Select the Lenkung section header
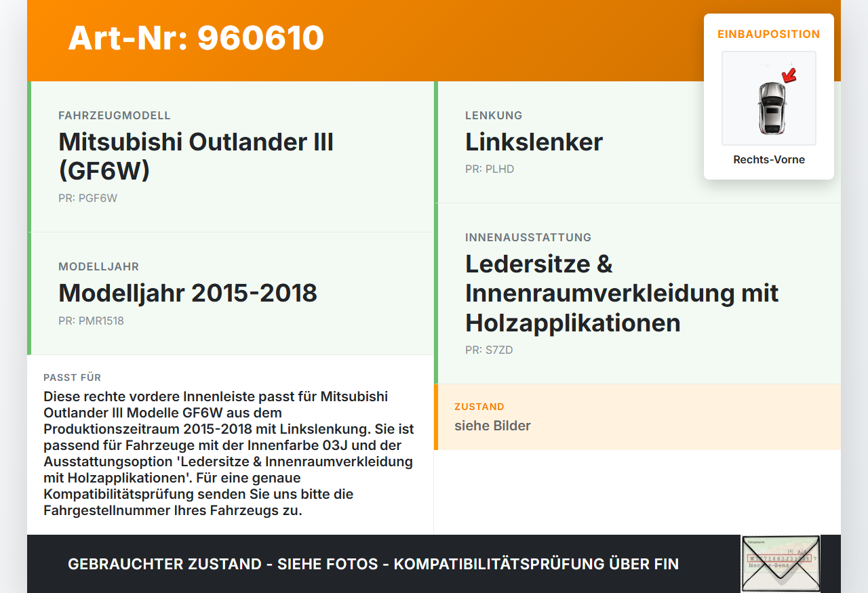The image size is (868, 593). (493, 115)
